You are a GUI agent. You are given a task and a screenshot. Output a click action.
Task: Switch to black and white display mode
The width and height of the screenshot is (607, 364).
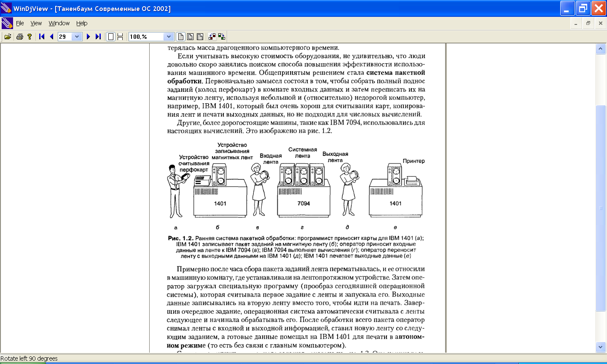pyautogui.click(x=190, y=37)
